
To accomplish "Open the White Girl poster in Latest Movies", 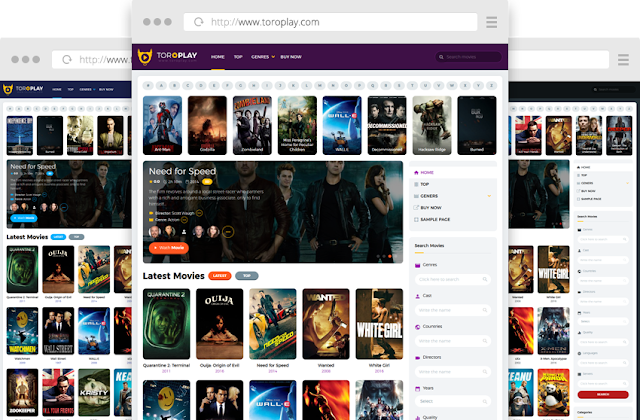I will tap(379, 324).
